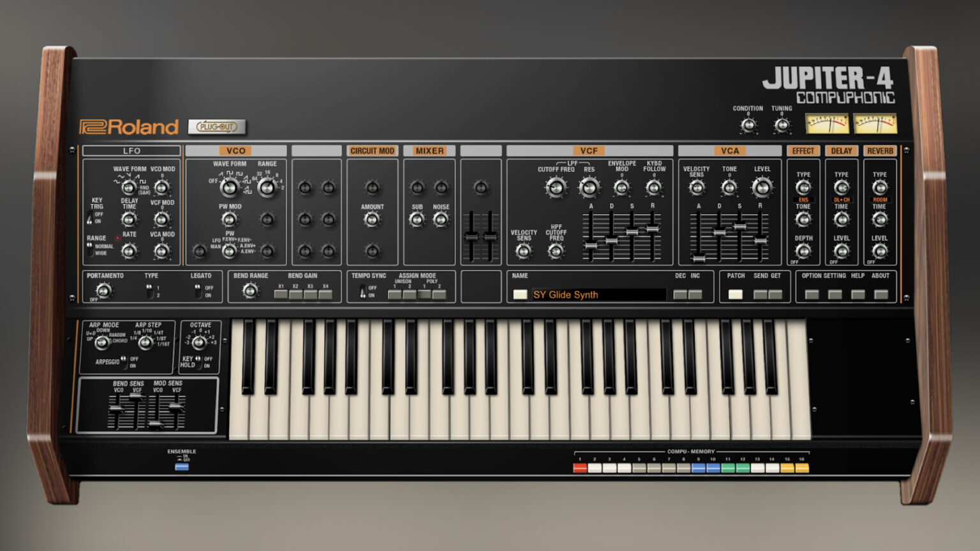The height and width of the screenshot is (551, 980).
Task: Click the EFFECT section header
Action: 803,151
